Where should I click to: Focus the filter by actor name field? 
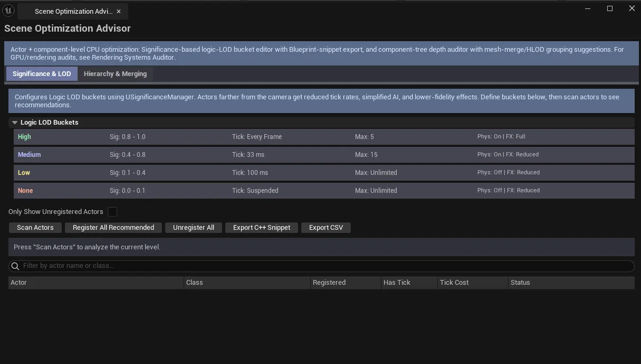tap(321, 266)
